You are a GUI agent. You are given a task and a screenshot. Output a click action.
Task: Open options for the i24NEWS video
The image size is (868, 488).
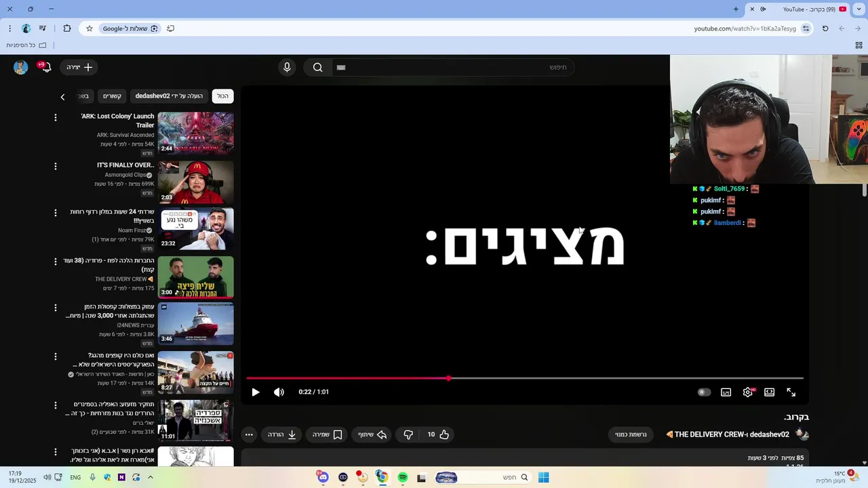(x=56, y=308)
